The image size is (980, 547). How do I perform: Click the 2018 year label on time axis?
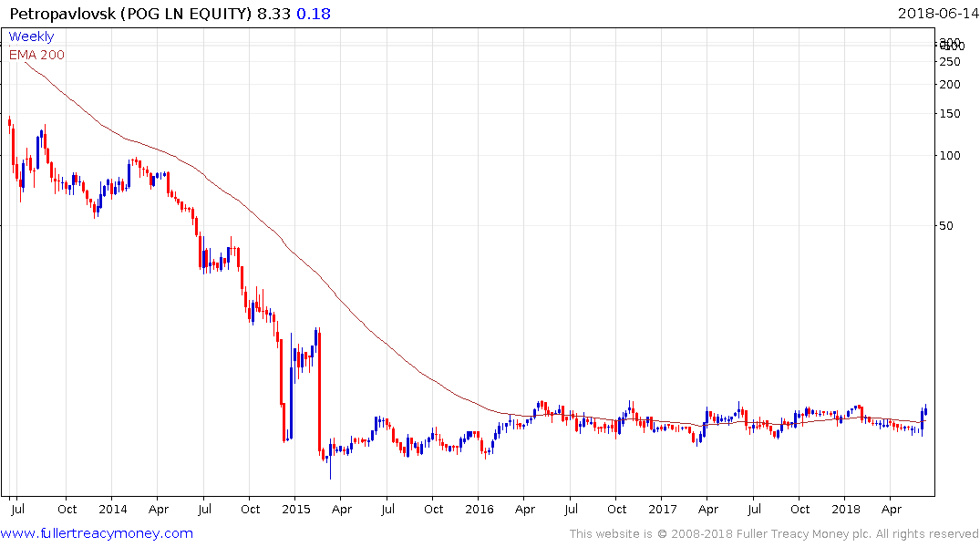click(846, 509)
